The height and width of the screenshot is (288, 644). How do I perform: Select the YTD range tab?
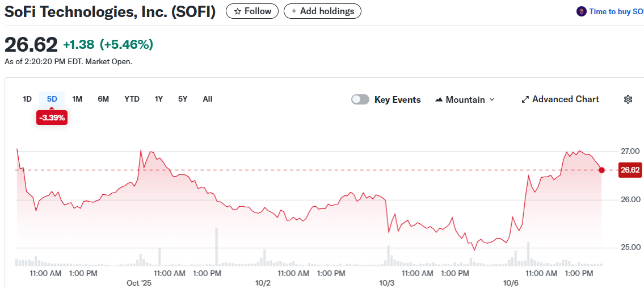tap(132, 99)
